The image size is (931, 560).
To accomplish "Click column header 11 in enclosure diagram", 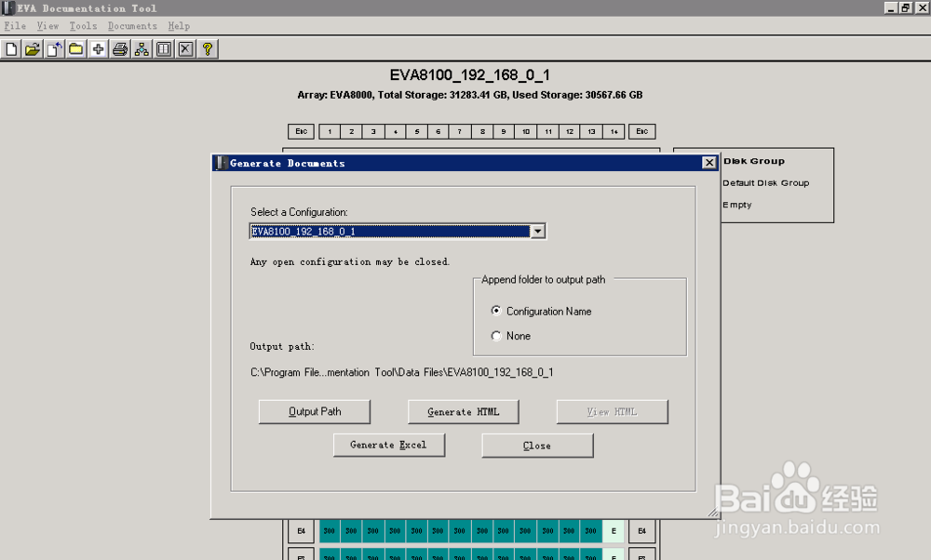I will coord(548,132).
